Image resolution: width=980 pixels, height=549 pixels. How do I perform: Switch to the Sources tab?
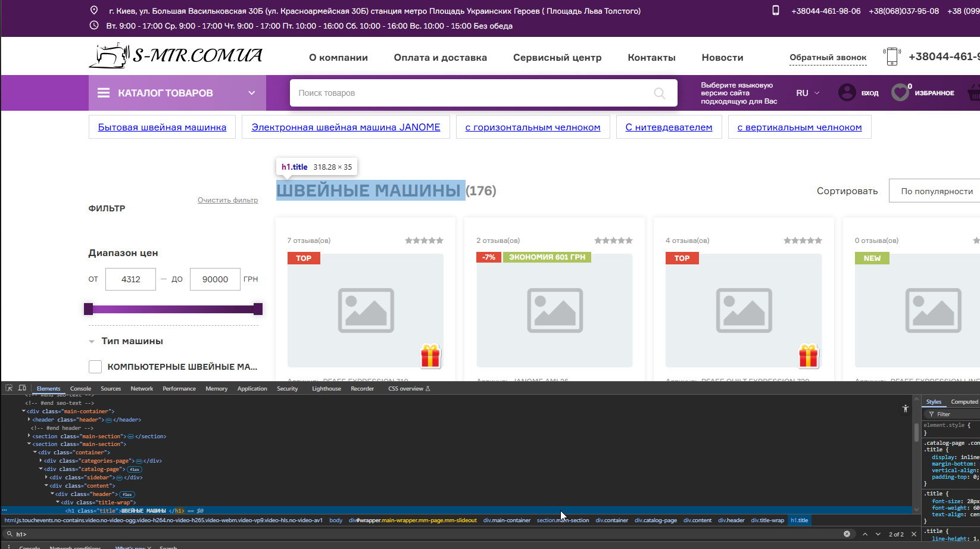111,389
